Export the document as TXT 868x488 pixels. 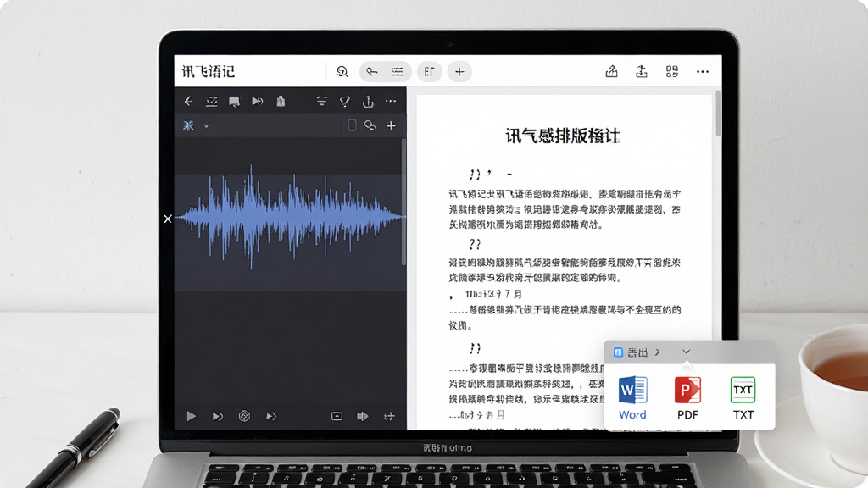click(x=743, y=398)
